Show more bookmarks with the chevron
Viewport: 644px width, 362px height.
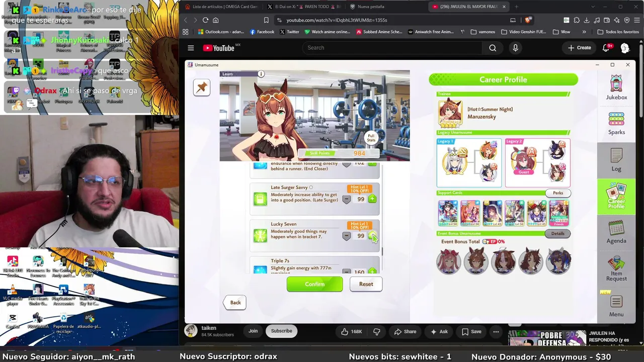(584, 32)
